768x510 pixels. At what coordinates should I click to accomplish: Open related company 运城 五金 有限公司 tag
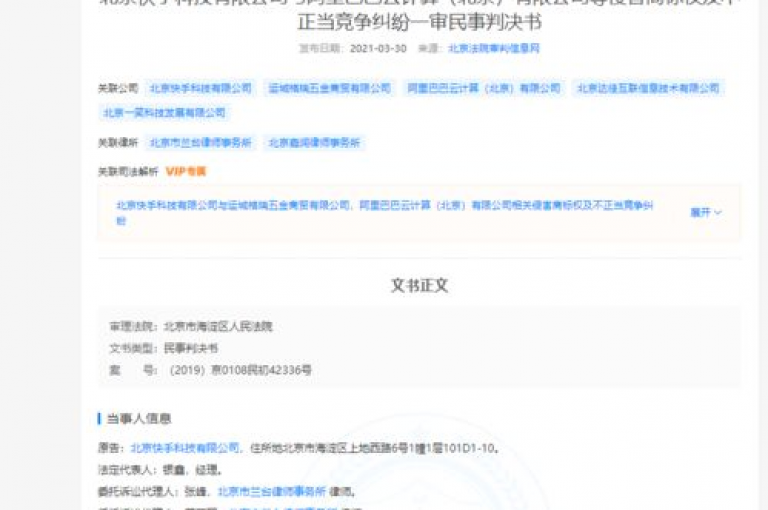point(330,88)
